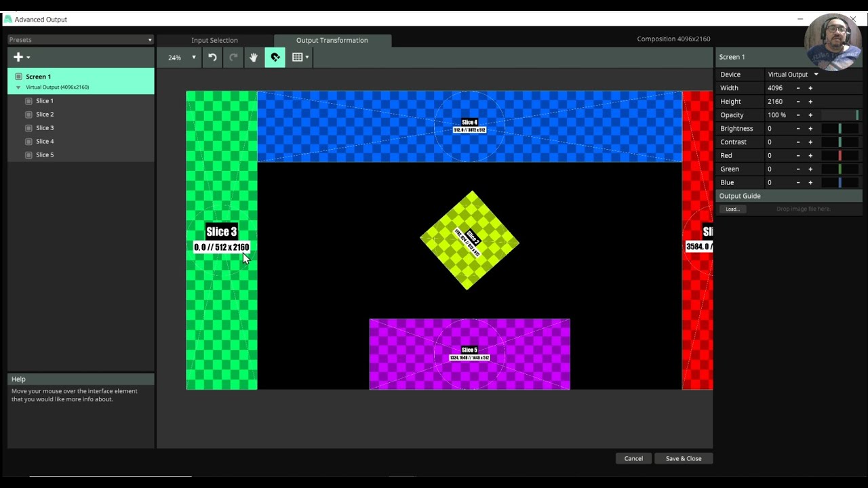Increase Contrast with the plus button
This screenshot has height=488, width=868.
[x=810, y=142]
